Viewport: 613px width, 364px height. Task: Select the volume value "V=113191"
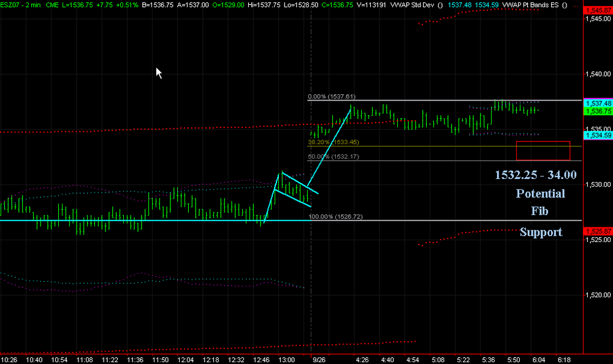[x=371, y=5]
